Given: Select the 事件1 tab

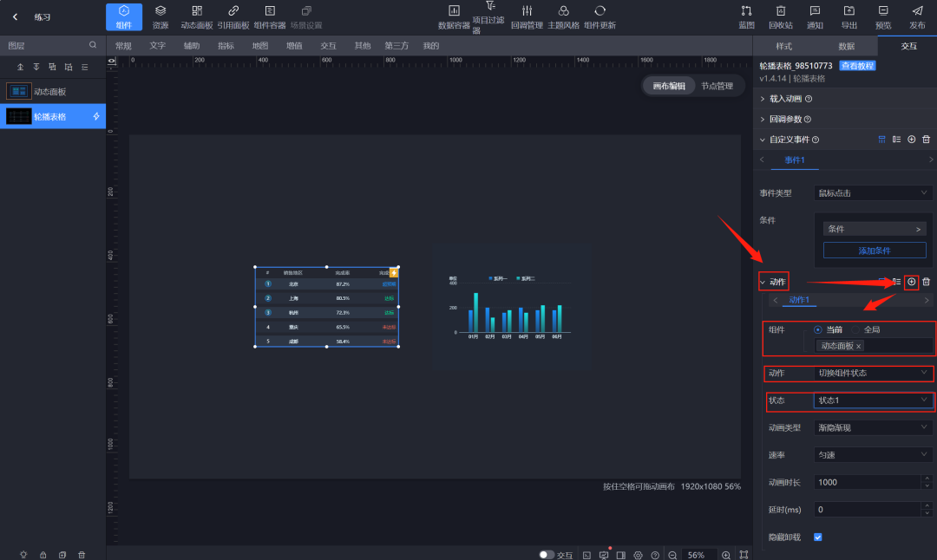Looking at the screenshot, I should 794,160.
